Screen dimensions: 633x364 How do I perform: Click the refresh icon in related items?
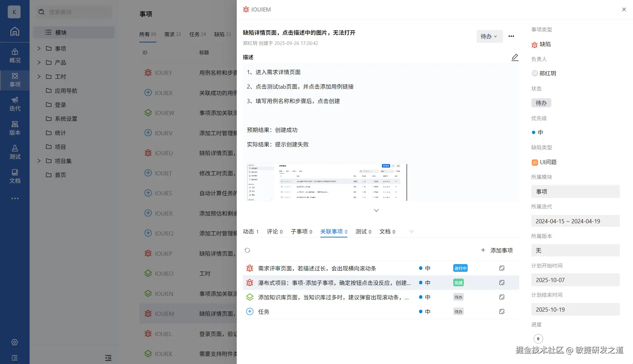(x=247, y=250)
